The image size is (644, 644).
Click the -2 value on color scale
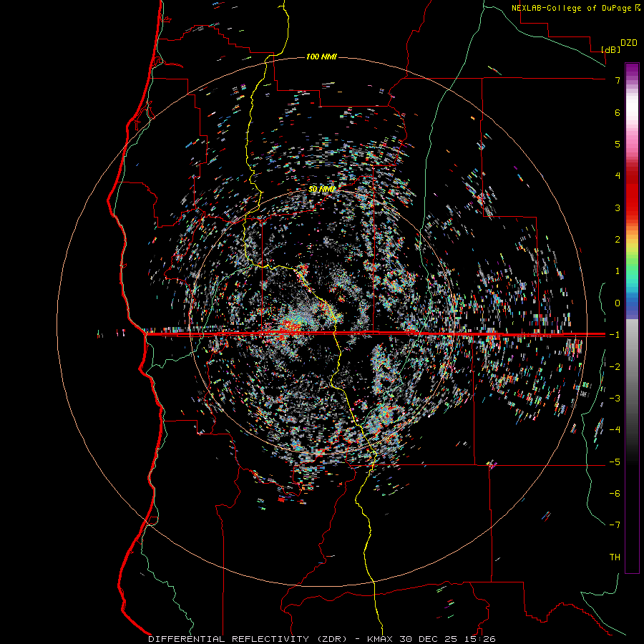point(615,367)
